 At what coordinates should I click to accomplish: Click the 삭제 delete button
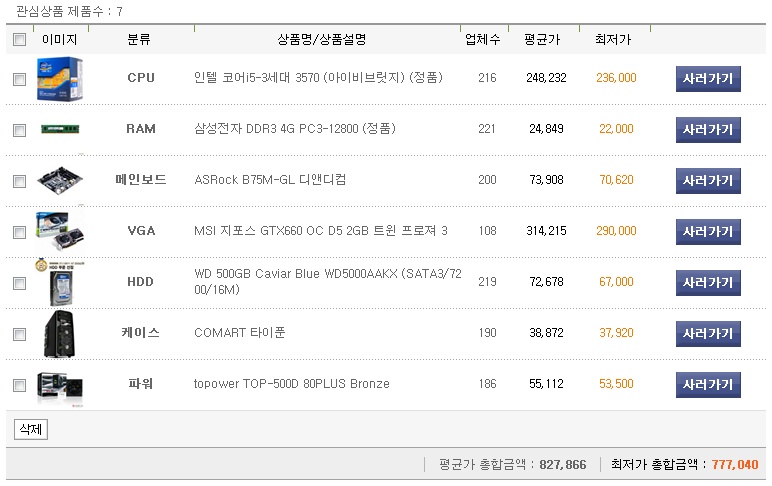pos(31,430)
